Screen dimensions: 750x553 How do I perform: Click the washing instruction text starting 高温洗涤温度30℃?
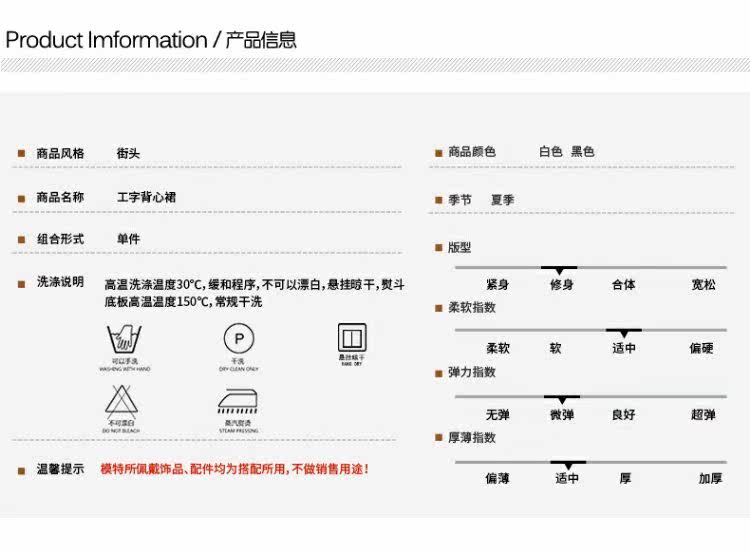pyautogui.click(x=254, y=293)
